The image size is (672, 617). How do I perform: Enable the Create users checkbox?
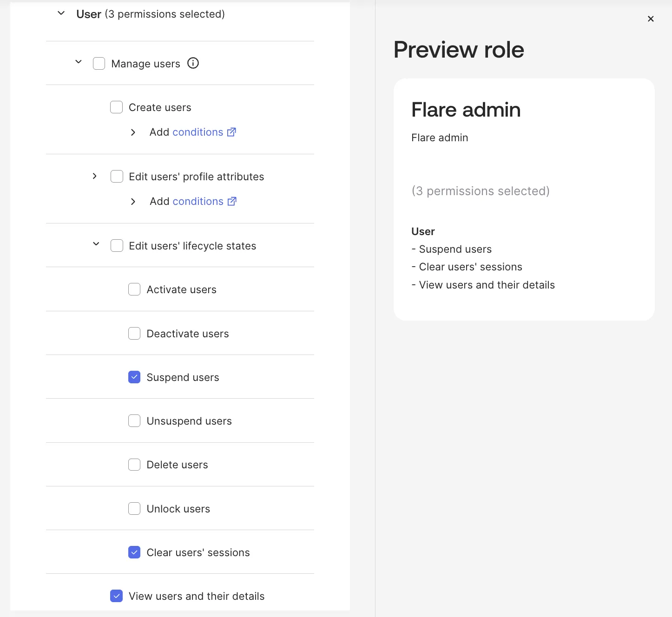tap(116, 107)
